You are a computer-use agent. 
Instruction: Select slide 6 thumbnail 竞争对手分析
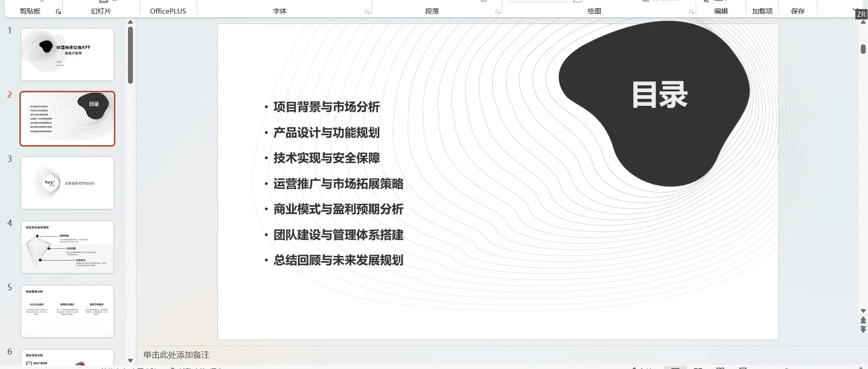tap(67, 357)
